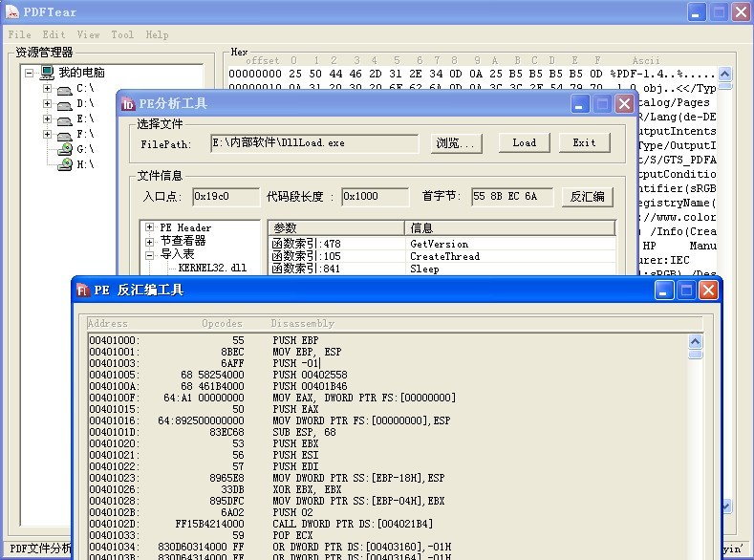Expand the PE Header tree node
754x560 pixels.
click(x=150, y=227)
